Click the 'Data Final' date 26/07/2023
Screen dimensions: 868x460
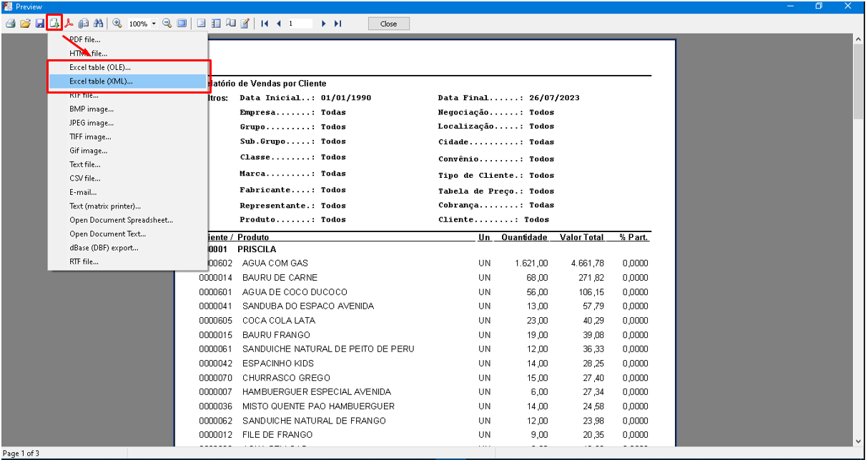(555, 98)
